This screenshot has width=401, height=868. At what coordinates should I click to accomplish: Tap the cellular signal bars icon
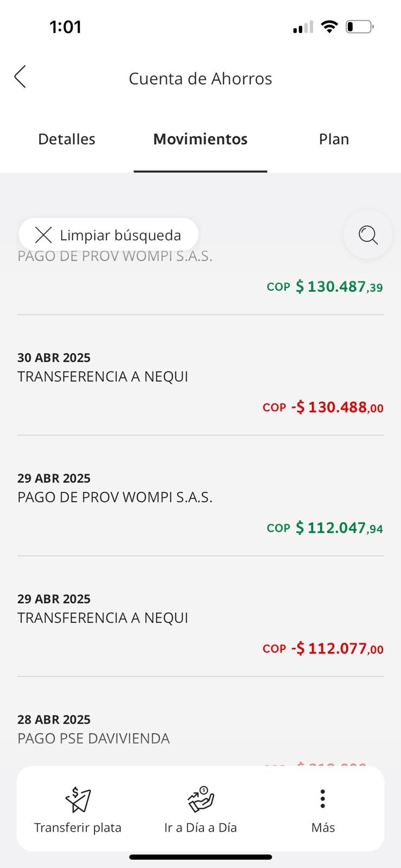tap(303, 27)
